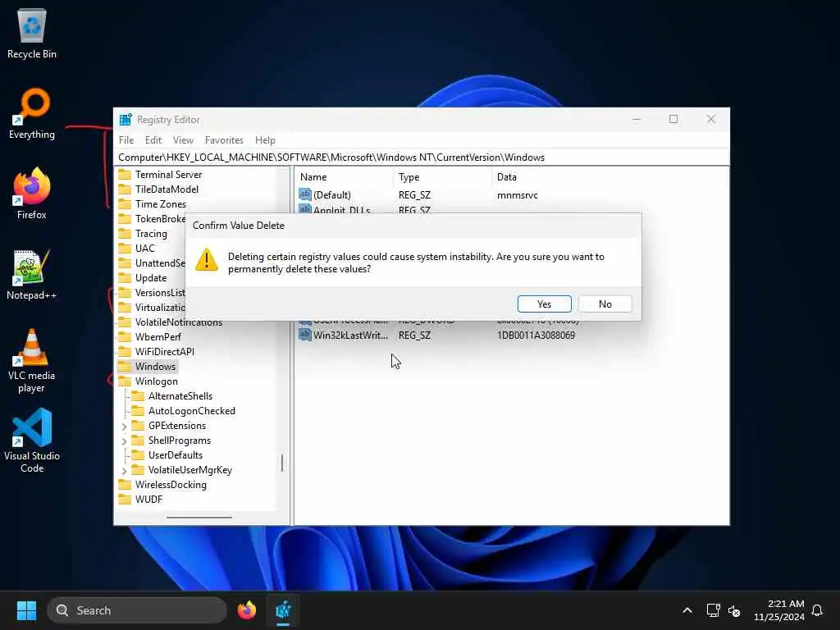Select the TileDataModel key
Screen dimensions: 840x630
pyautogui.click(x=167, y=189)
